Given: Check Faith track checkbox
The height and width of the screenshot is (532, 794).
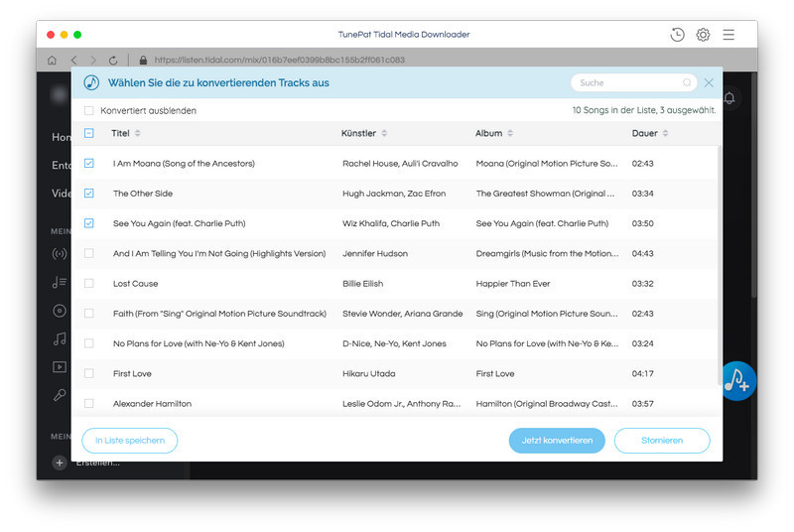Looking at the screenshot, I should (x=89, y=314).
